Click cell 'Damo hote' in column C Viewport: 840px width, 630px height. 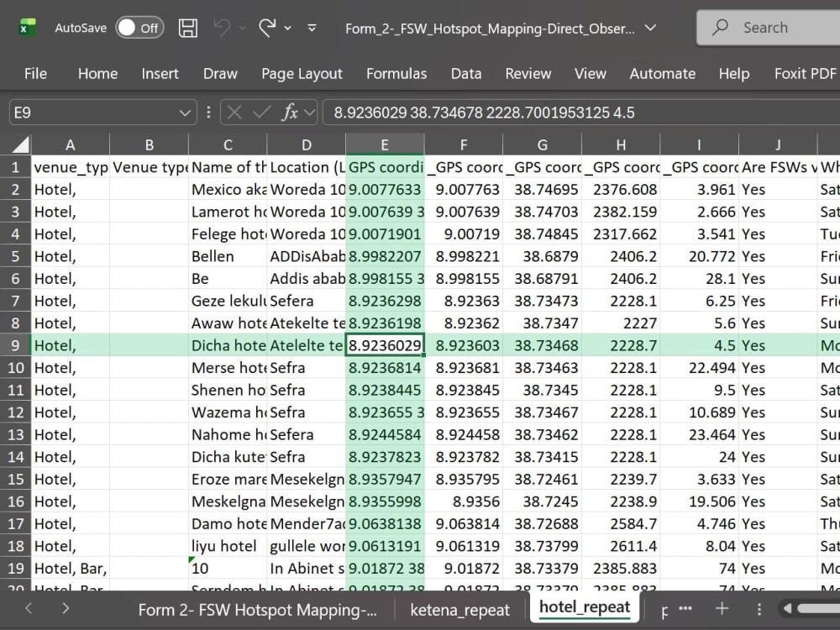pos(228,524)
